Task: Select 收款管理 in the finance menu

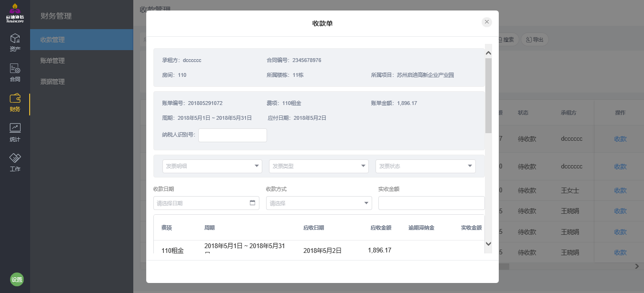Action: pos(82,40)
